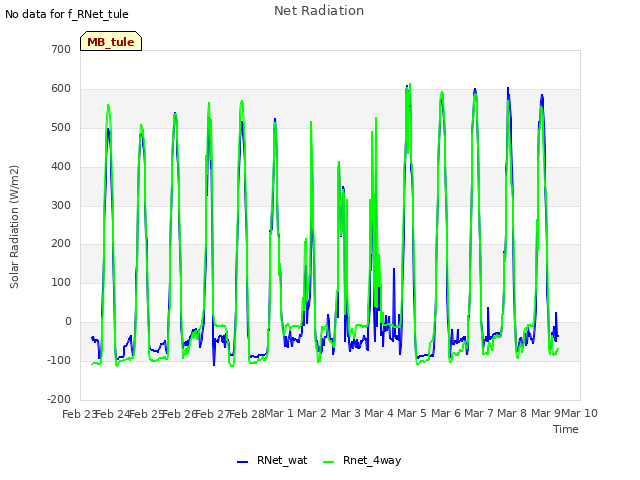The width and height of the screenshot is (640, 480).
Task: Click the 700 y-axis tick label
Action: coord(61,50)
